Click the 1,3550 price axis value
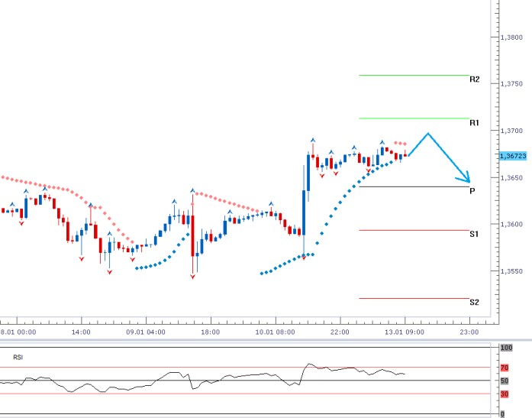 511,271
